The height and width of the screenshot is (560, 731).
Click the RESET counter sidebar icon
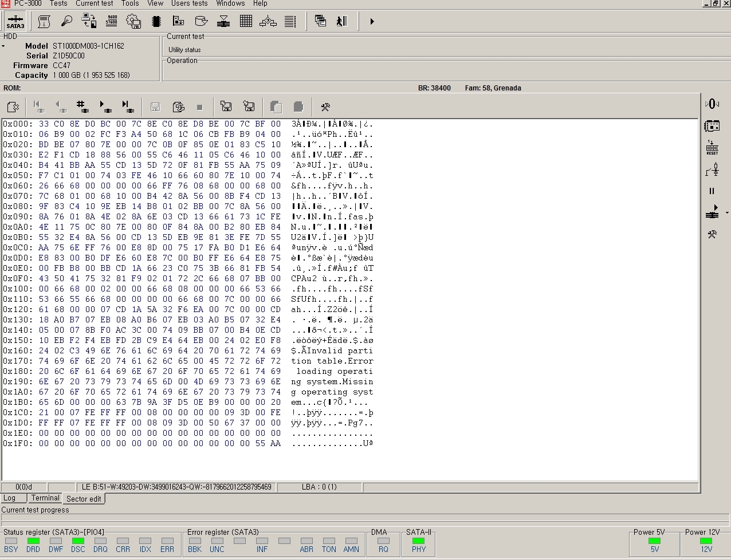(x=712, y=148)
